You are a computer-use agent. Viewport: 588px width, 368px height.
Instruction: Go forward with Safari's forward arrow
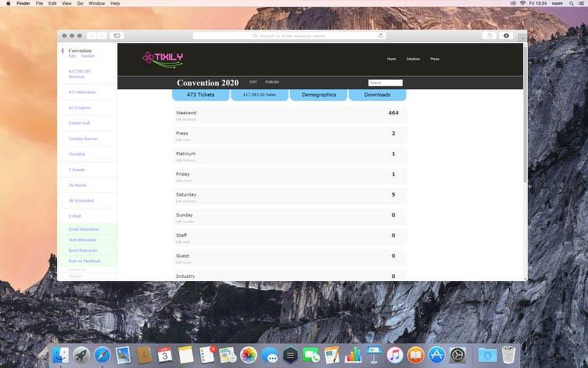pyautogui.click(x=102, y=36)
